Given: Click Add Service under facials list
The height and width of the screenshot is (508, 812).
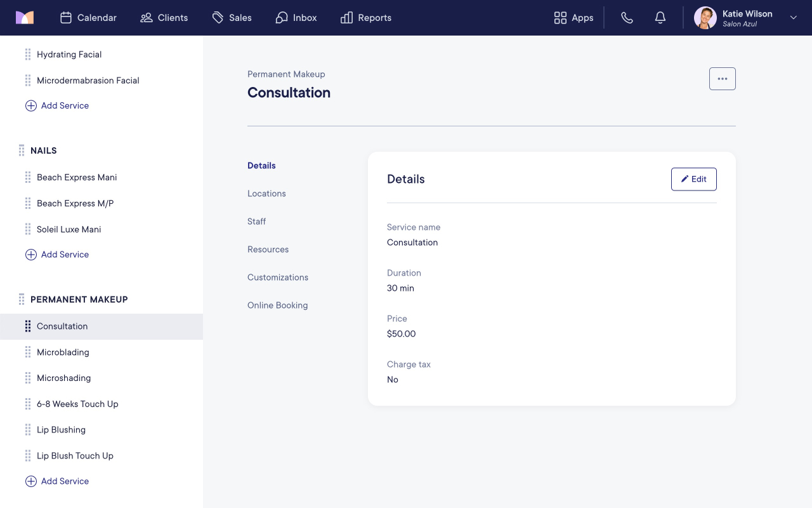Looking at the screenshot, I should [57, 106].
